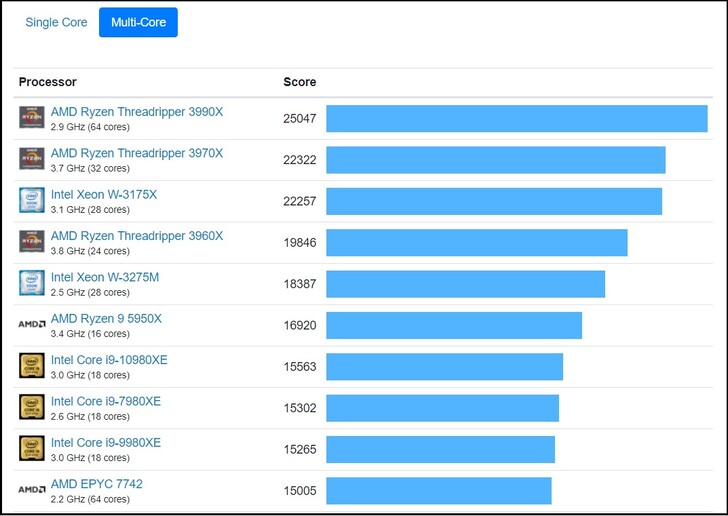Click the Xeon W-3275M Intel icon

click(x=32, y=283)
